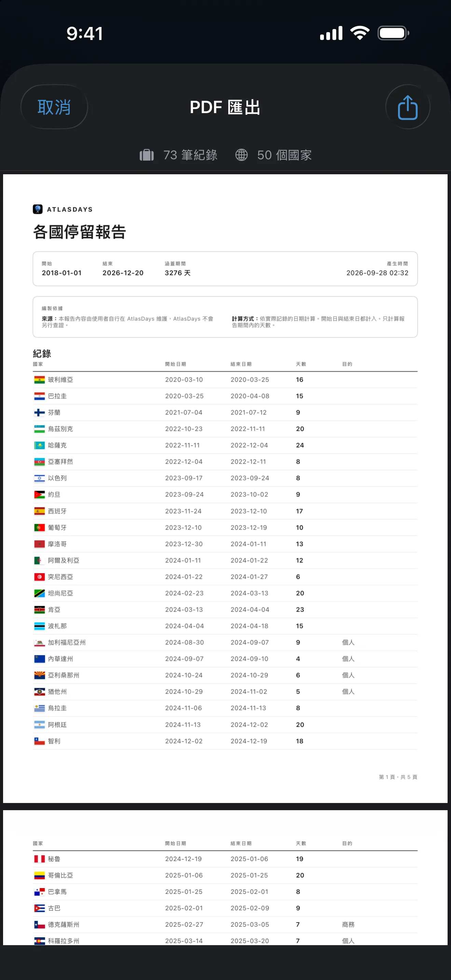
Task: Tap the AtlasDays app logo icon
Action: 38,209
